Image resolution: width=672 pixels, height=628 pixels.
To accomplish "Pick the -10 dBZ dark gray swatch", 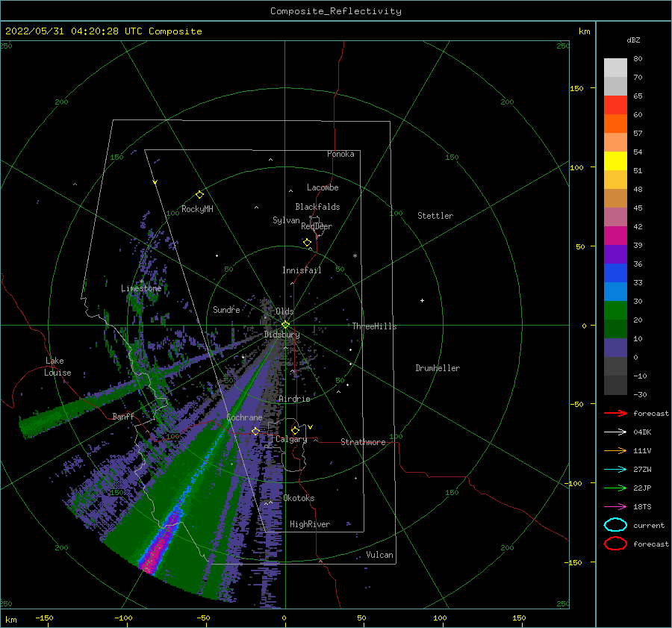I will click(615, 385).
